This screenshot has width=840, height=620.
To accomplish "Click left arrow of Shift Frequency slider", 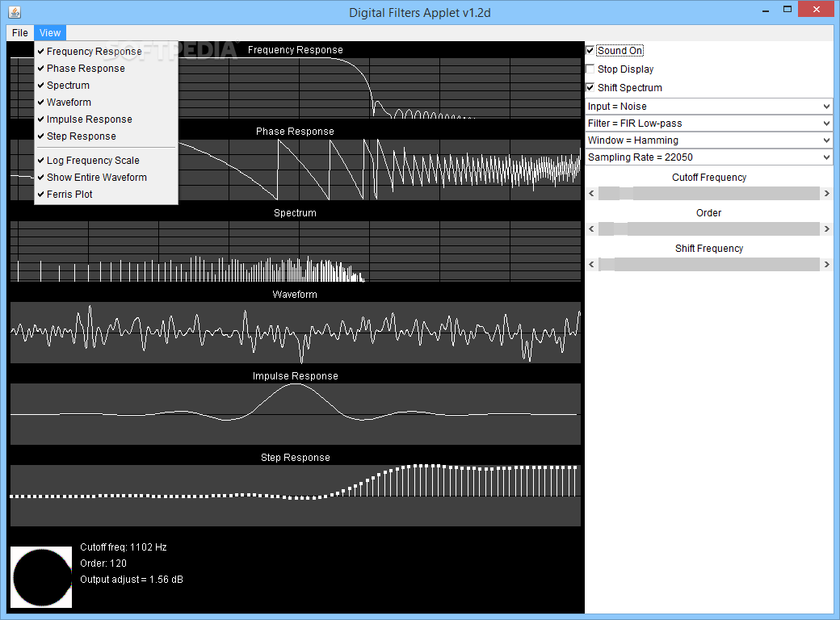I will (x=591, y=265).
